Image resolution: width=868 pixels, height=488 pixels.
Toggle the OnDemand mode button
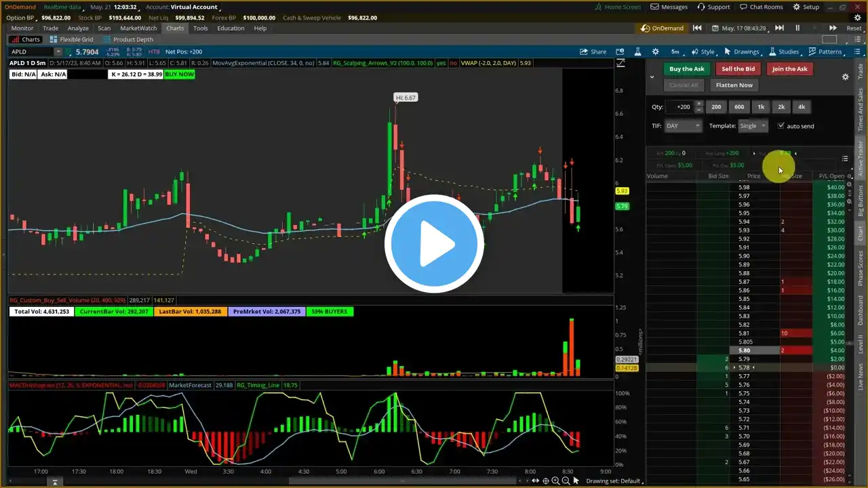pos(662,28)
